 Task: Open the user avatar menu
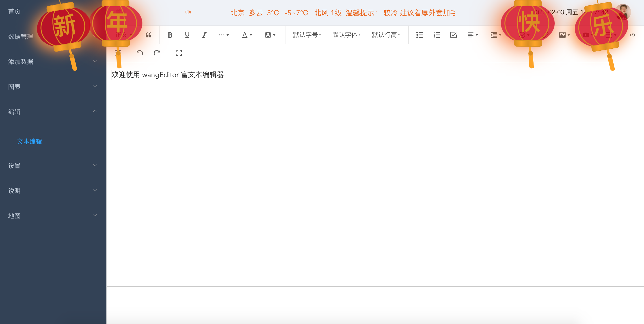tap(623, 12)
